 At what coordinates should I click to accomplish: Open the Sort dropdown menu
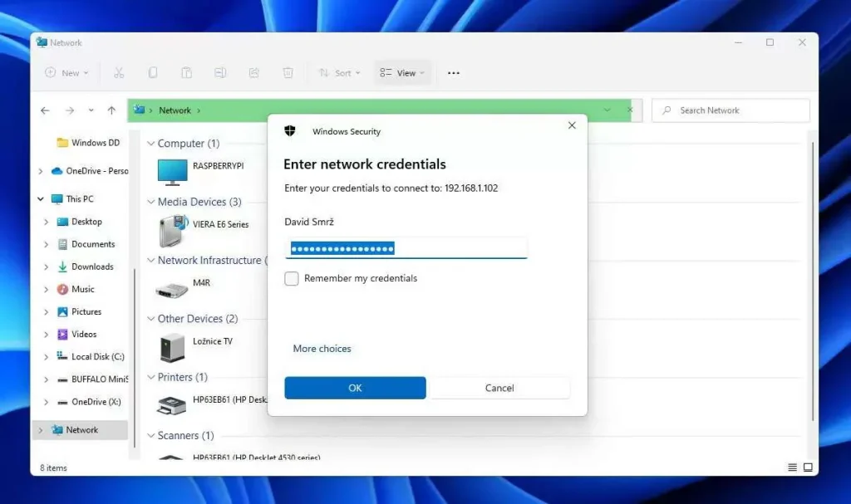[x=339, y=73]
